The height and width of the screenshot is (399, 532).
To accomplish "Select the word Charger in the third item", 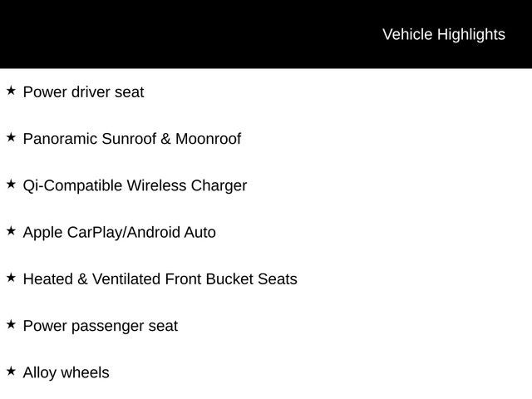I will pos(219,186).
